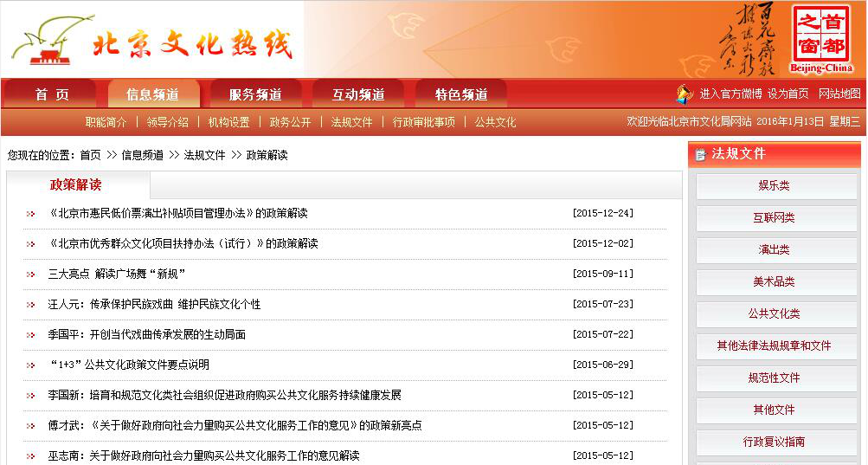Open the "1+3" 公共文化政策文件要点说明 article
This screenshot has height=465, width=868.
click(x=129, y=365)
